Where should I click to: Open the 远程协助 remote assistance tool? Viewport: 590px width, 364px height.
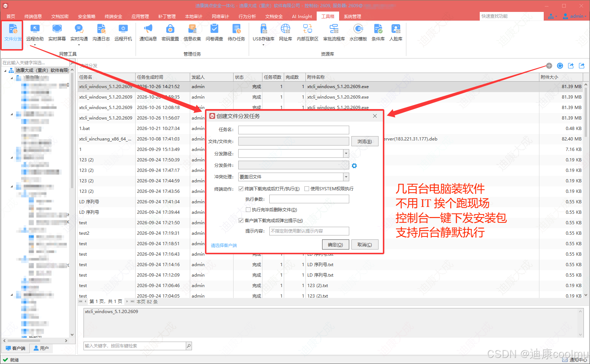[35, 32]
